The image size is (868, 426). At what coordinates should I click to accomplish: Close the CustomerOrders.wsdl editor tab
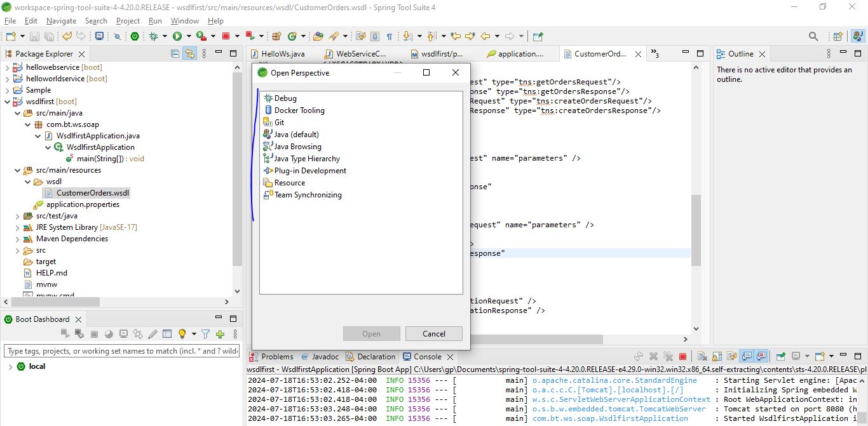pos(638,54)
